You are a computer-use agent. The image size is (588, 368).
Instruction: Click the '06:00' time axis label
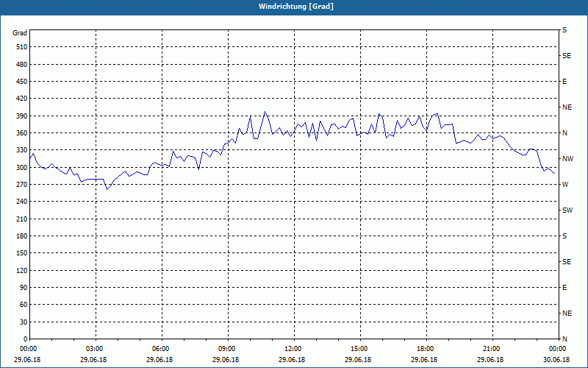162,349
